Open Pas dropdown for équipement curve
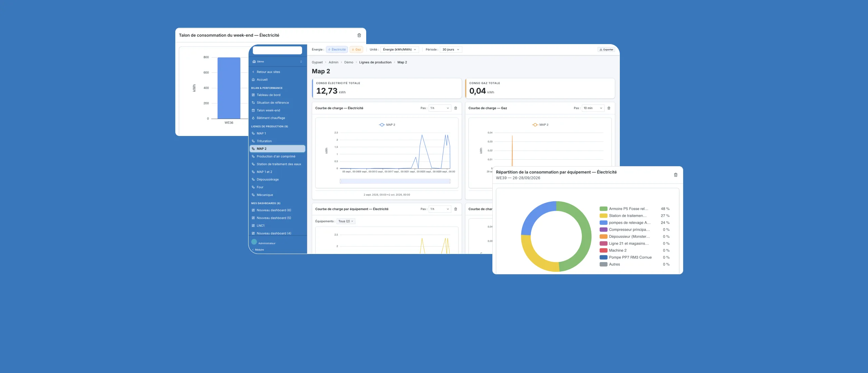 (440, 209)
